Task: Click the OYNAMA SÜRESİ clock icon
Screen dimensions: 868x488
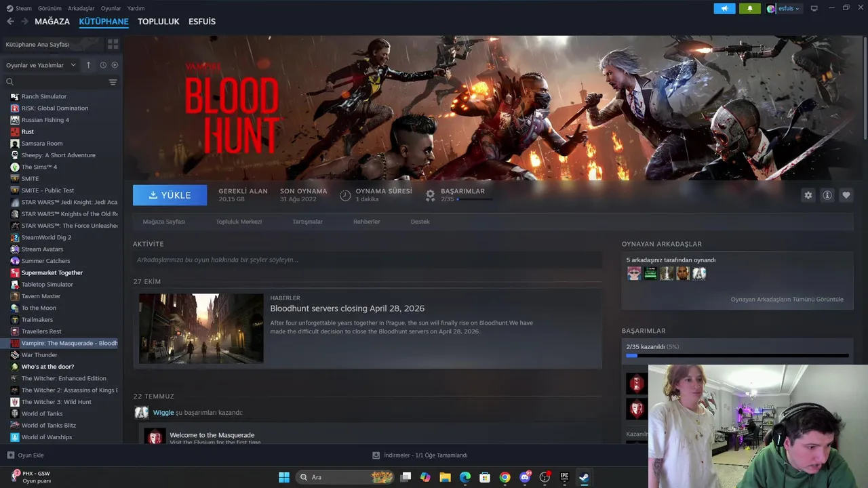Action: click(345, 195)
